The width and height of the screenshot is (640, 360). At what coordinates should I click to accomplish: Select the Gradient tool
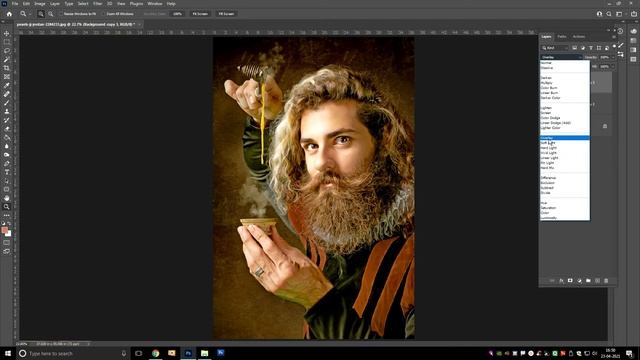tap(7, 137)
